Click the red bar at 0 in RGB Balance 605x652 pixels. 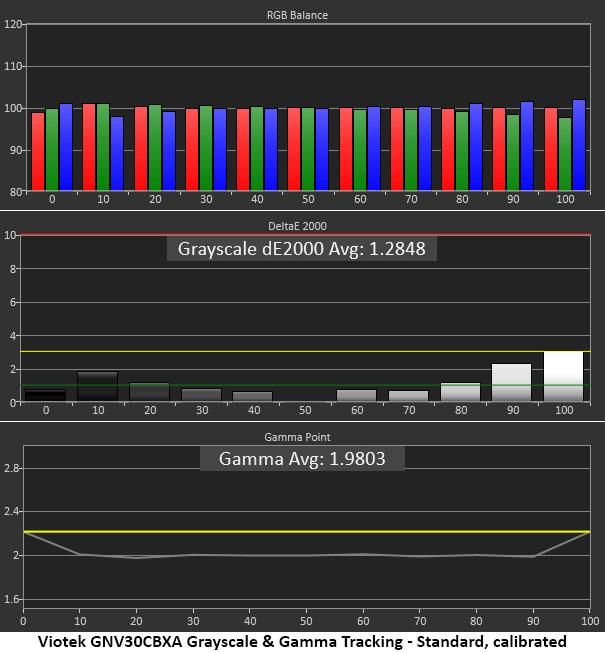pyautogui.click(x=38, y=152)
